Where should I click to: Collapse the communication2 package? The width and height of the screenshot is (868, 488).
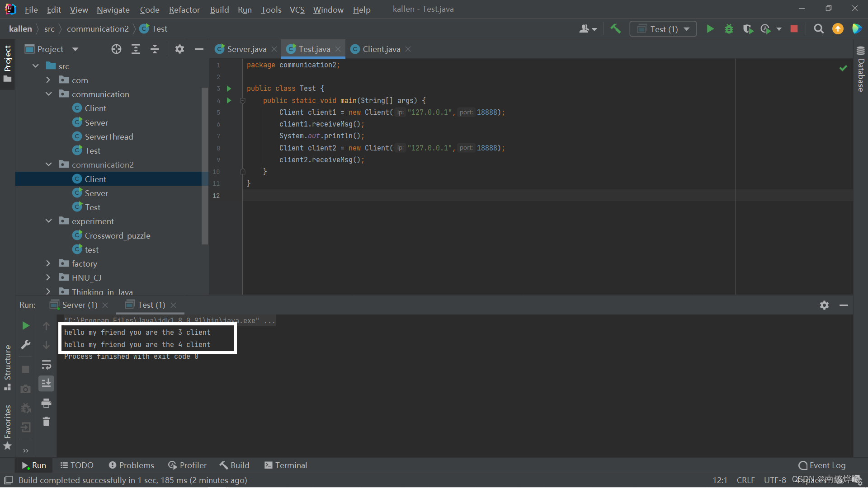click(x=48, y=164)
